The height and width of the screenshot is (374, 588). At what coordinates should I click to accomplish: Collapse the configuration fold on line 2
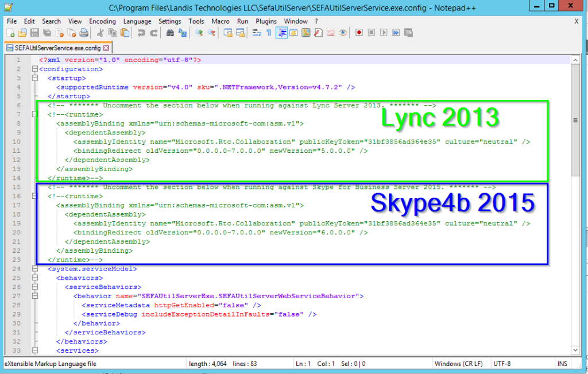(x=35, y=69)
